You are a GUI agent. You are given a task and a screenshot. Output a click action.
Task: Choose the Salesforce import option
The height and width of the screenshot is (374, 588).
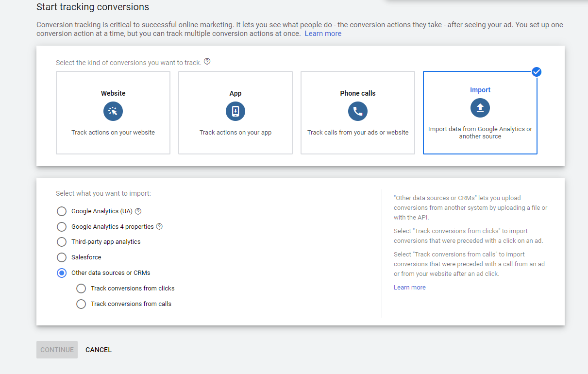(62, 257)
